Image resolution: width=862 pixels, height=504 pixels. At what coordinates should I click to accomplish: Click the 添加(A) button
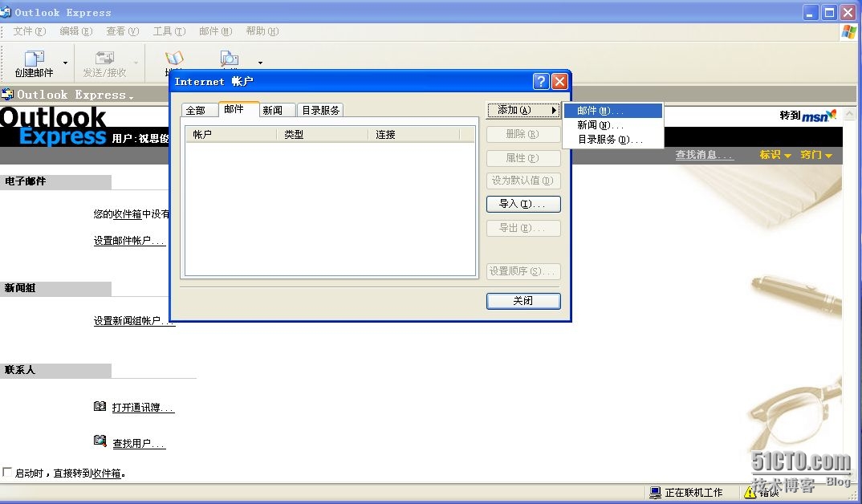coord(523,110)
